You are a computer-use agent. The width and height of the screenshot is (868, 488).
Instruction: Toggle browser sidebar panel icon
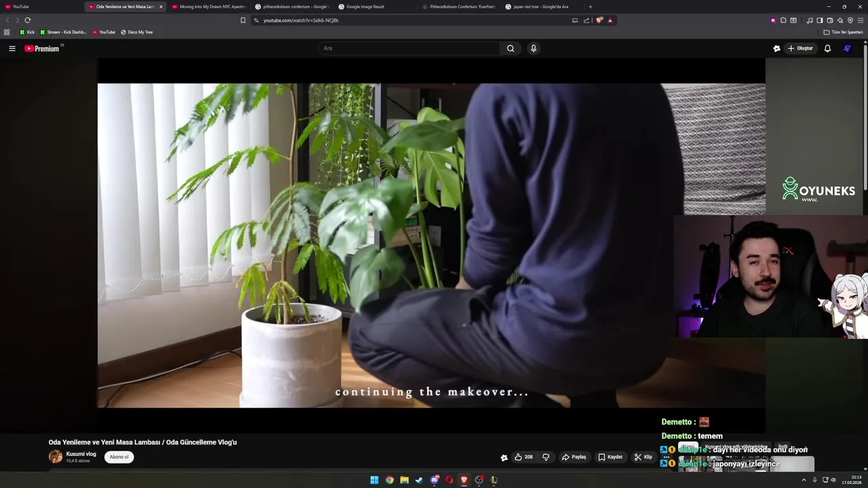coord(819,20)
